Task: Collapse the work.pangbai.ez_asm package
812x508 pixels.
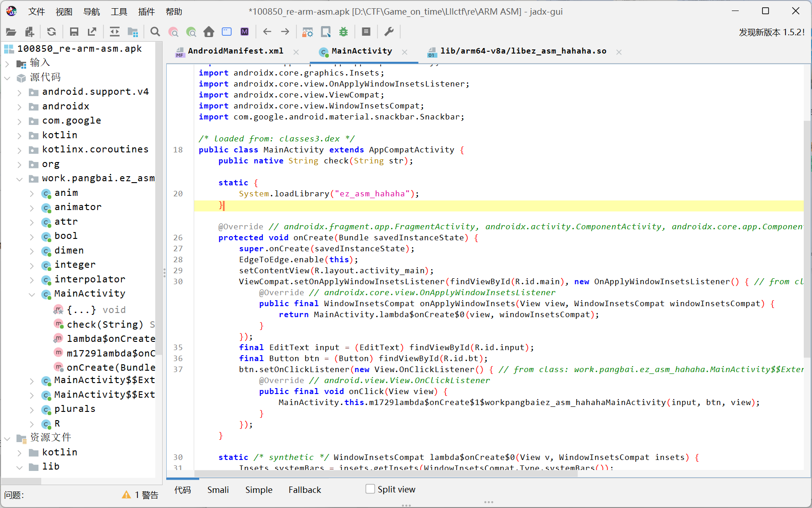Action: click(x=19, y=179)
